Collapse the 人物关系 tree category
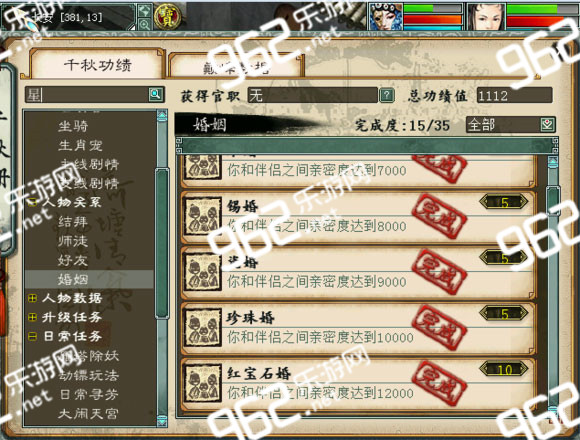The width and height of the screenshot is (580, 440). (32, 202)
